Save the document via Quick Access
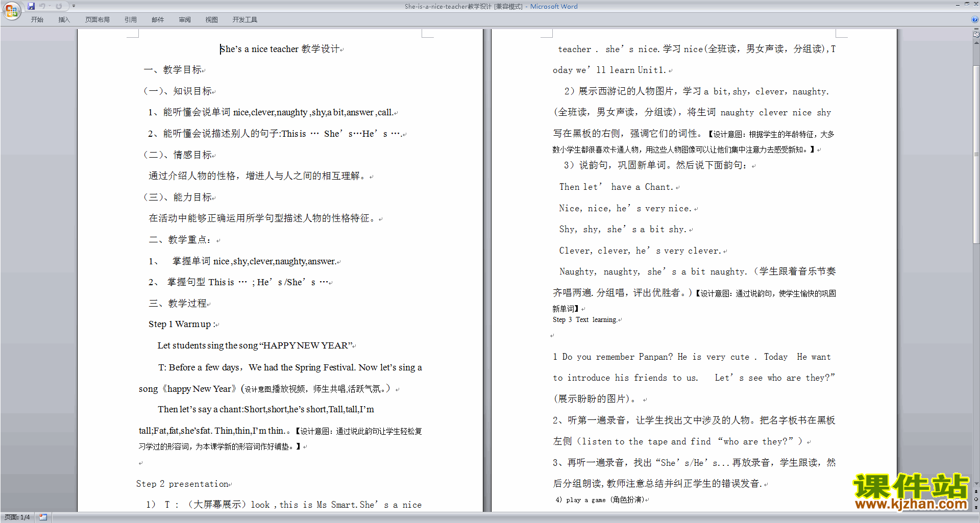This screenshot has width=980, height=523. click(x=31, y=6)
